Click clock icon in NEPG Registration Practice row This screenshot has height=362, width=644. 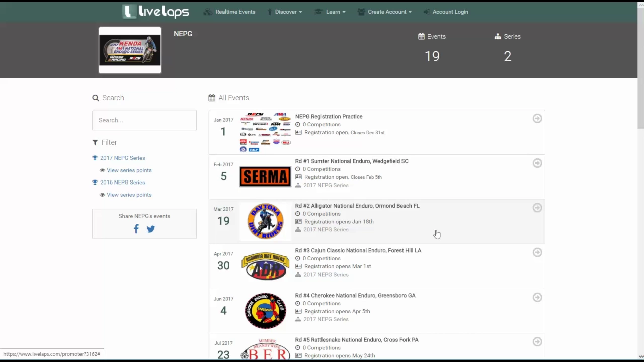(298, 125)
